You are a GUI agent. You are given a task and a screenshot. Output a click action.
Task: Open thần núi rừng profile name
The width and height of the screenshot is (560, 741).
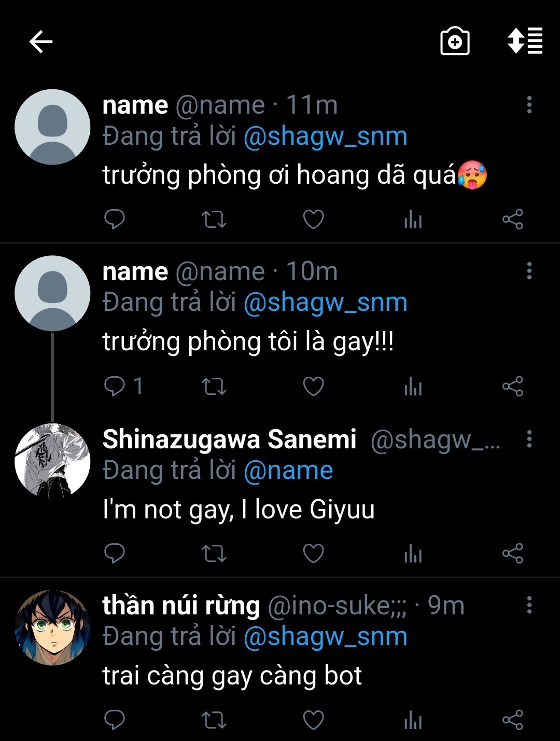point(181,606)
